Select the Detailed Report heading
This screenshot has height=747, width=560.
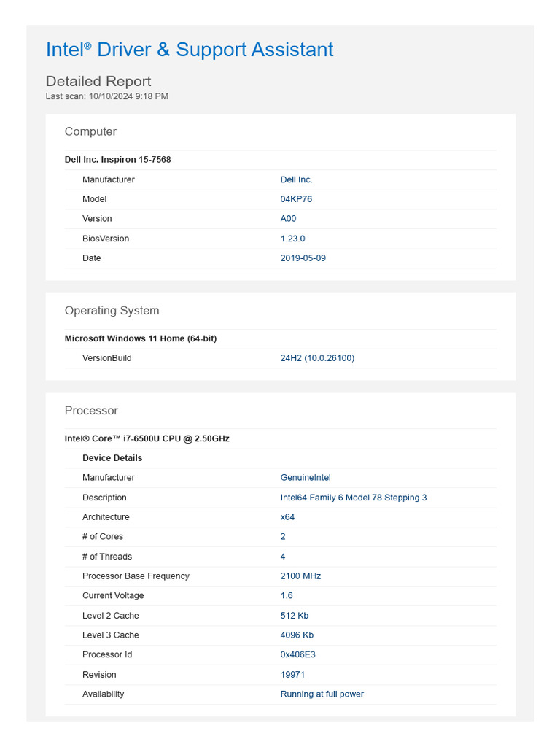pyautogui.click(x=98, y=81)
